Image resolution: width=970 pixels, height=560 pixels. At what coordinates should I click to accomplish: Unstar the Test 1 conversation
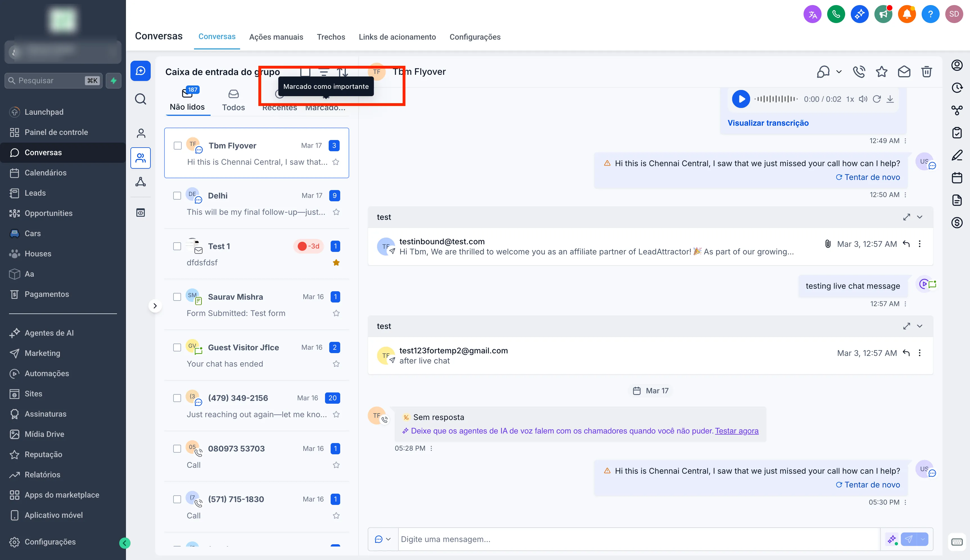(336, 262)
